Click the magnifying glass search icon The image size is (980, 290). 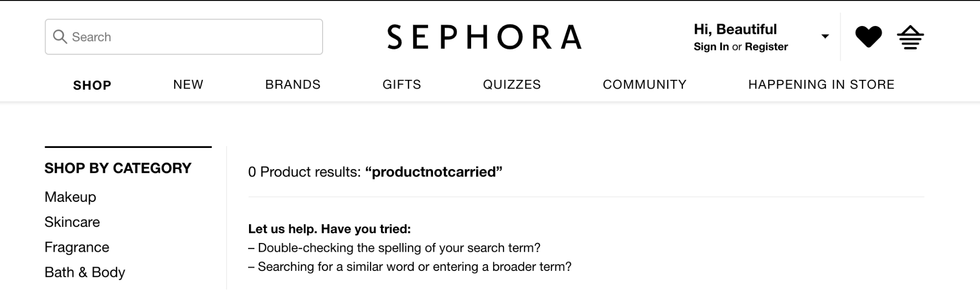tap(60, 37)
